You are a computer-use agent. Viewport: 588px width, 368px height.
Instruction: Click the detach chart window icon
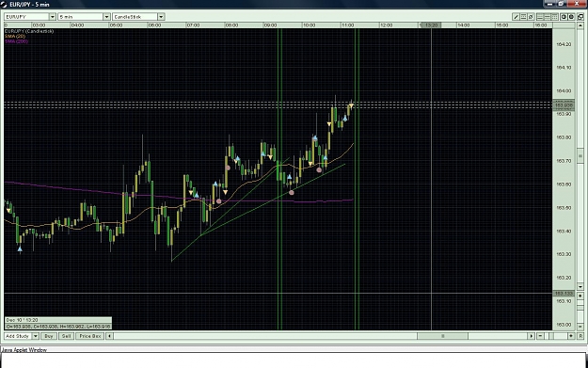580,17
